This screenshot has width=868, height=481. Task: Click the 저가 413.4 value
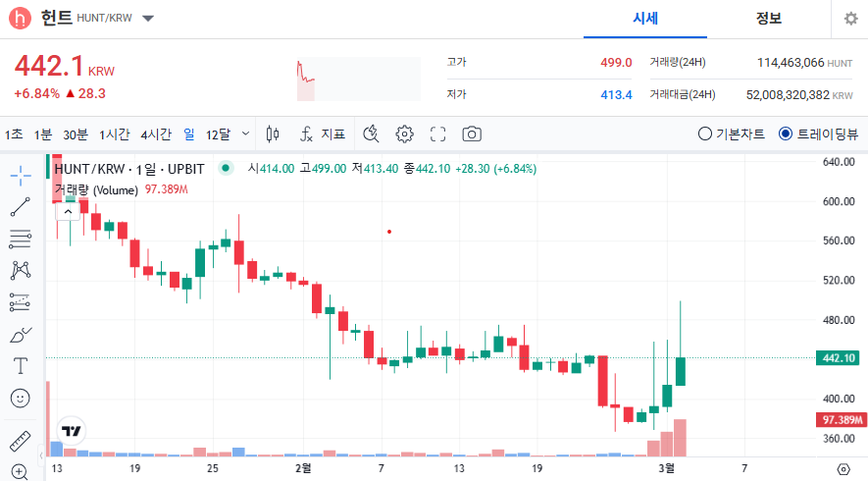(x=616, y=95)
